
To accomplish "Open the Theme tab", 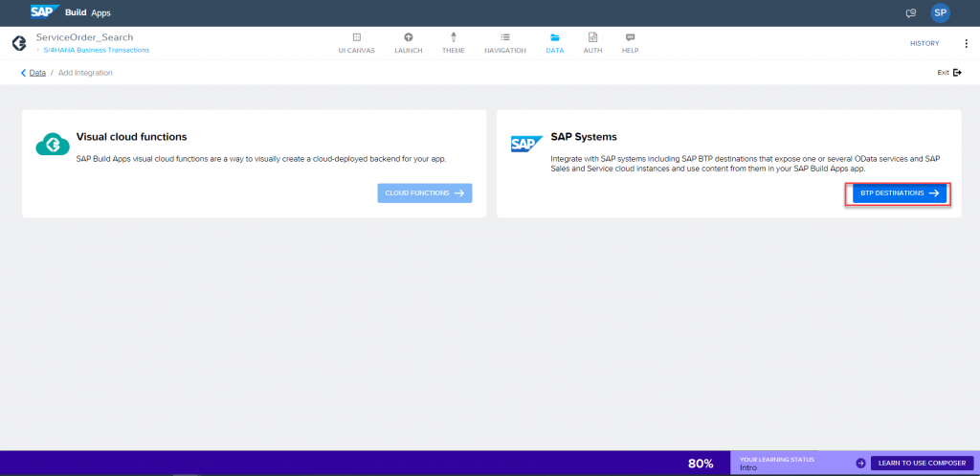I will 453,43.
